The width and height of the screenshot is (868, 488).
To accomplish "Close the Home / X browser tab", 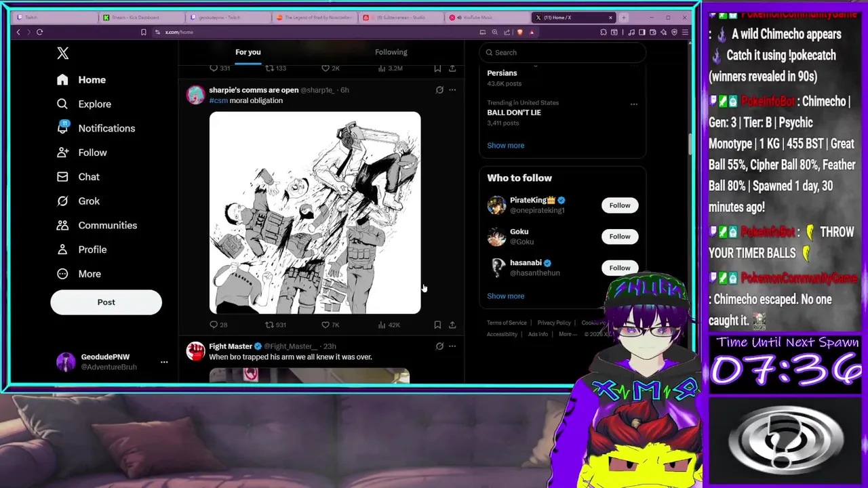I will point(610,18).
